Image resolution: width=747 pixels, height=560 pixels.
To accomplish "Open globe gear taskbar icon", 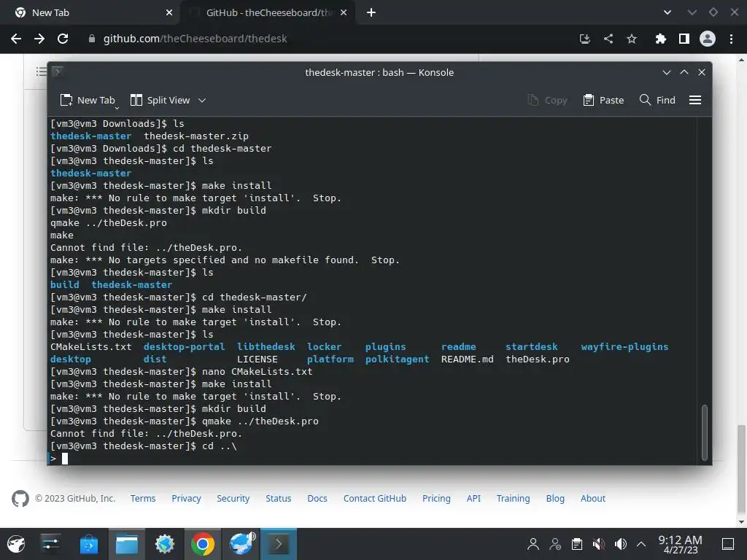I will (165, 544).
